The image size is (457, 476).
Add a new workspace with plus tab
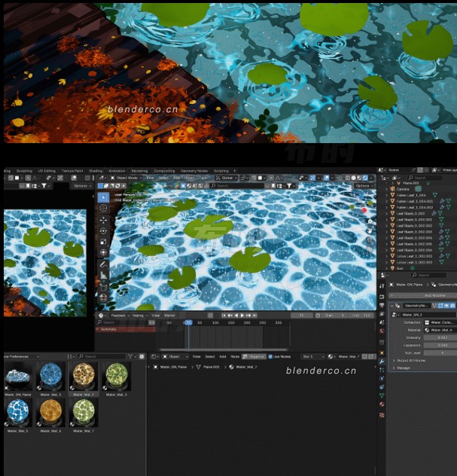(235, 171)
